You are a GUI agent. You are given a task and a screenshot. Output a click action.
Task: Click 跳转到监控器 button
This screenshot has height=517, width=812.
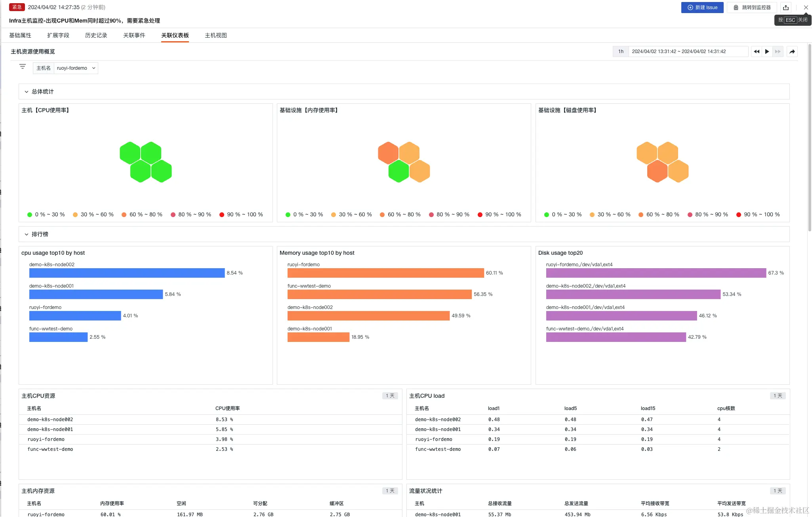(752, 8)
